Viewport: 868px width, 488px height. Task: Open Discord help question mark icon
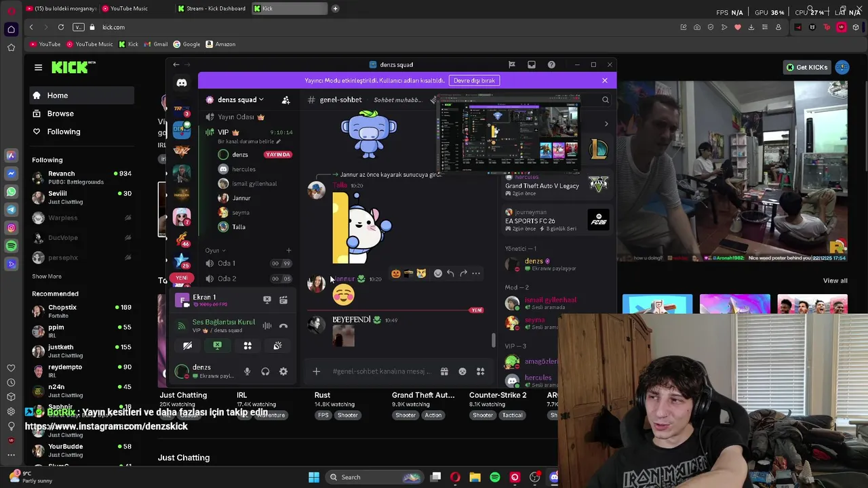point(551,64)
